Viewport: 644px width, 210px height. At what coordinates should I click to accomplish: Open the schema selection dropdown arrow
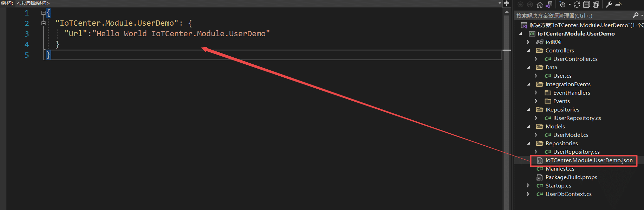click(500, 3)
